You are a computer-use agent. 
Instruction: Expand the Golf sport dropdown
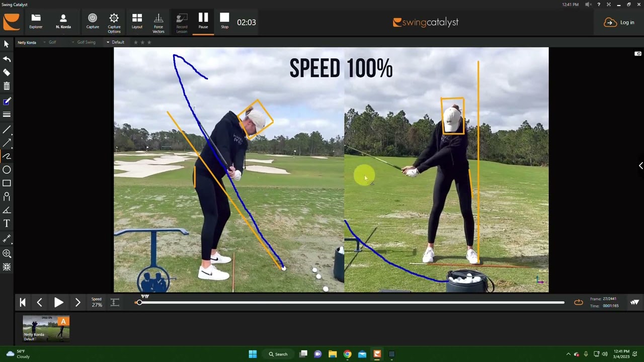[x=50, y=42]
